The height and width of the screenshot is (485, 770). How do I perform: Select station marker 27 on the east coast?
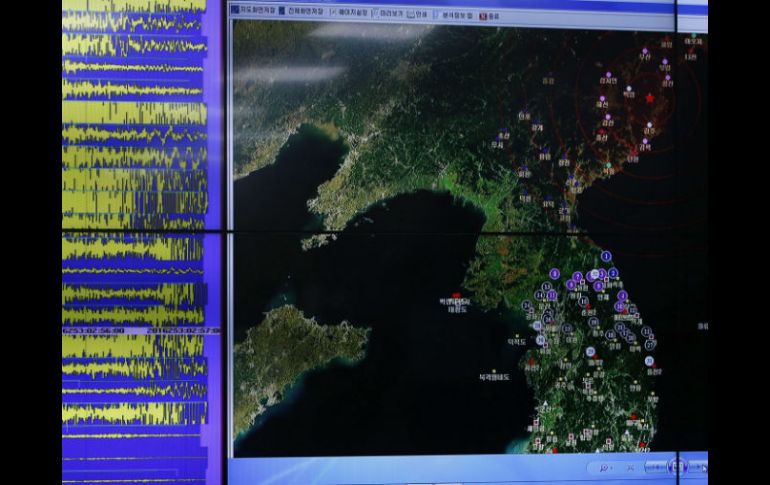tap(650, 345)
